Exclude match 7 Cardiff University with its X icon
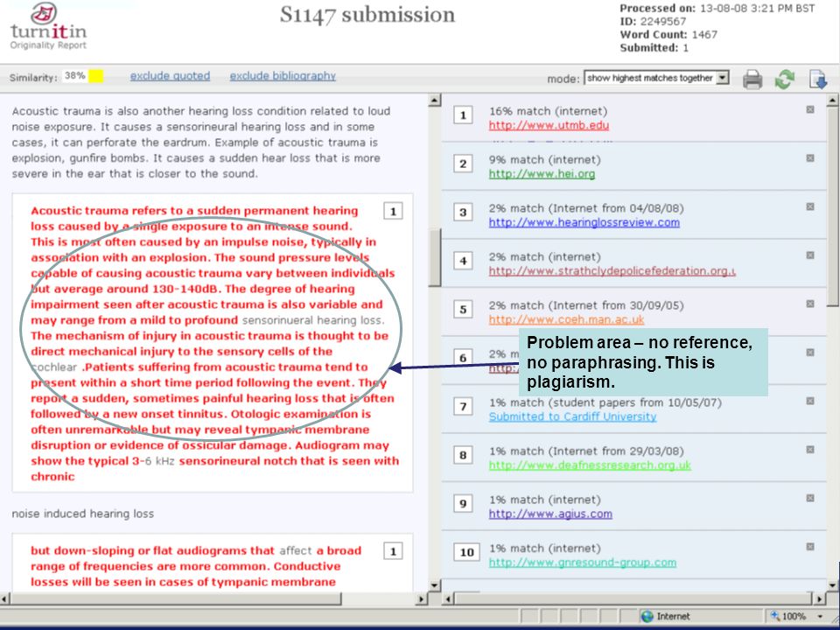The image size is (840, 630). [x=810, y=401]
